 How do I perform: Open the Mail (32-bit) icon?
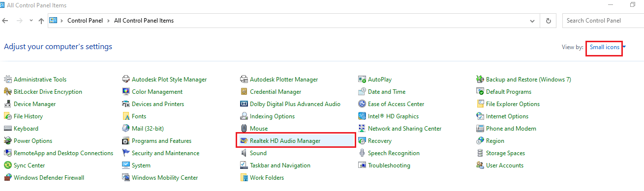tap(126, 129)
